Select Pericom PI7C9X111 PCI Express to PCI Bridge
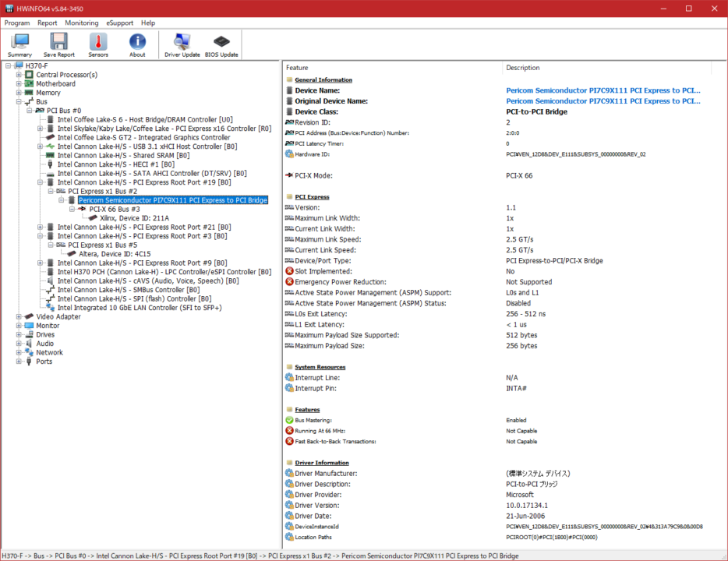The image size is (728, 561). [173, 200]
